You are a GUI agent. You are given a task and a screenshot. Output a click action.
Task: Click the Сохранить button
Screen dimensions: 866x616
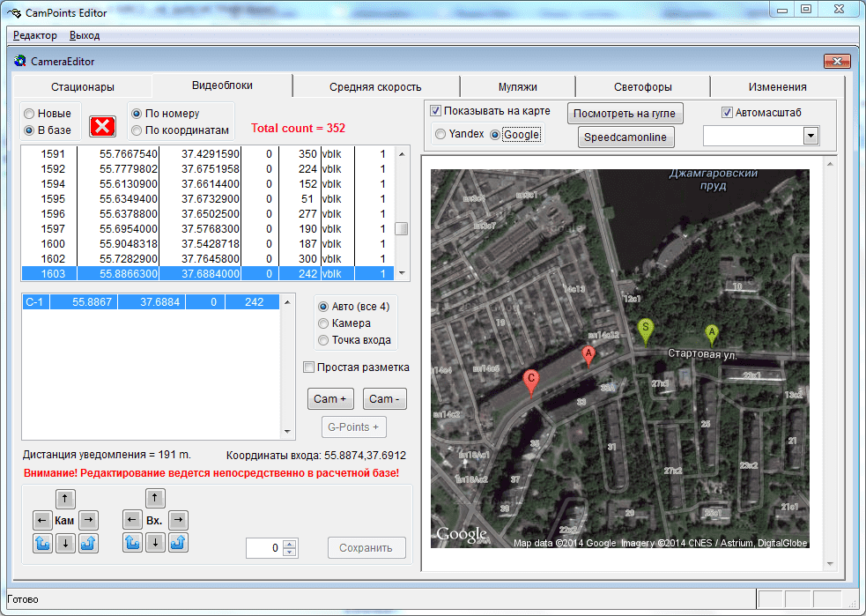coord(366,547)
